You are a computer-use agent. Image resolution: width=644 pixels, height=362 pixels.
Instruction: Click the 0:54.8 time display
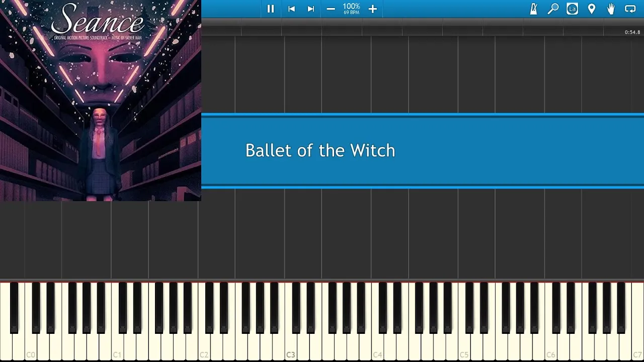[x=632, y=32]
